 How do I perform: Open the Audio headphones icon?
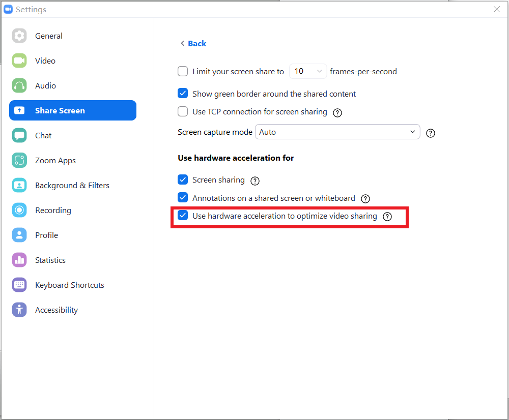click(x=19, y=85)
